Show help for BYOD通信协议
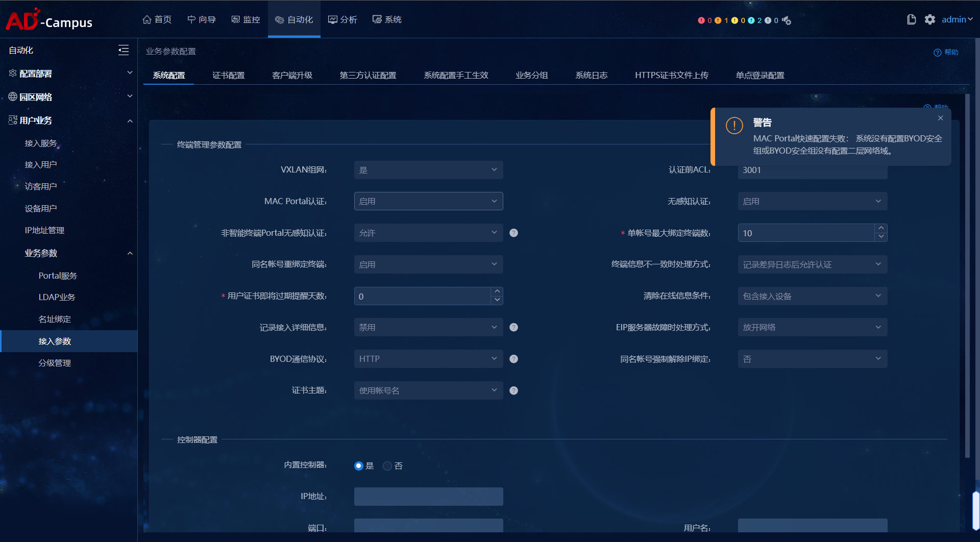Screen dimensions: 980x542 [514, 359]
